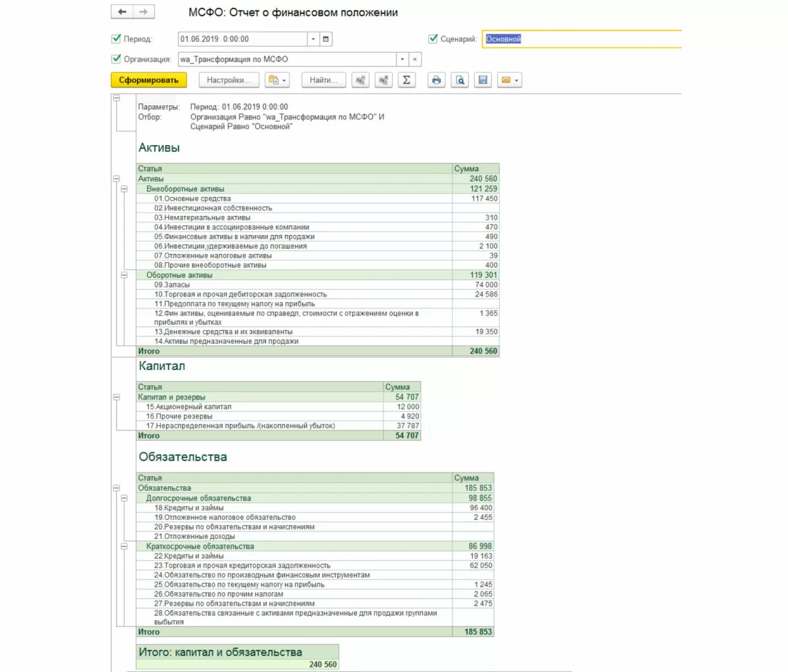
Task: Open print preview magnifier icon
Action: coord(460,80)
